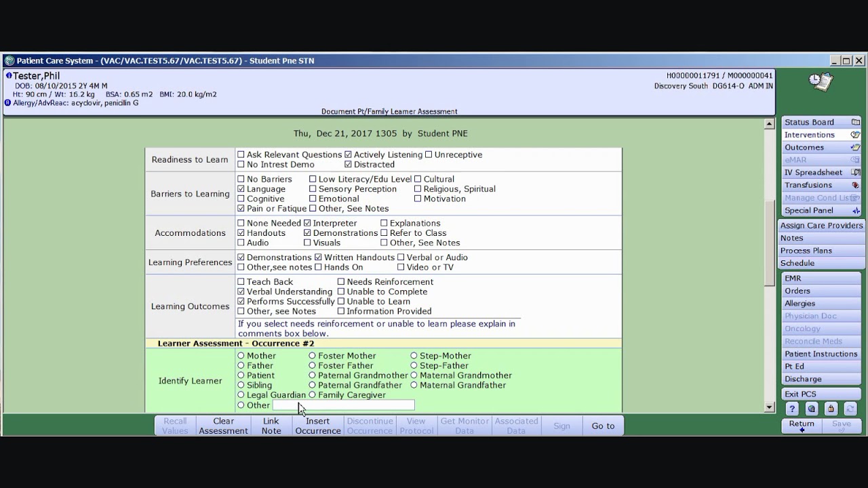Click the clock and clipboard icon
868x488 pixels.
click(x=821, y=82)
